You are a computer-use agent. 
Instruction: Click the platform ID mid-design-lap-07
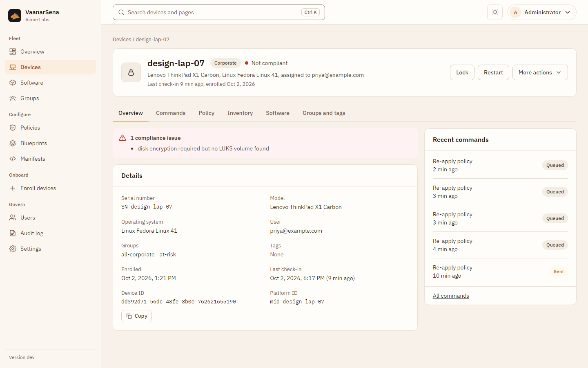[x=297, y=302]
